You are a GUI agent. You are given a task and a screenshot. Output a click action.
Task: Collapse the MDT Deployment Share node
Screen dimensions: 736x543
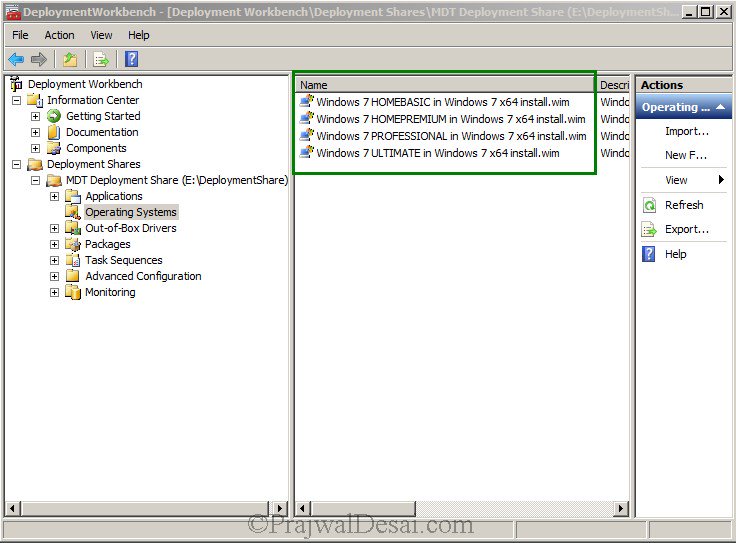coord(36,180)
